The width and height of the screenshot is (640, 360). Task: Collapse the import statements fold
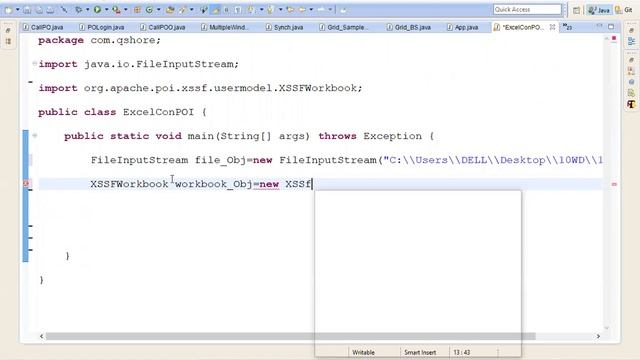pyautogui.click(x=35, y=63)
